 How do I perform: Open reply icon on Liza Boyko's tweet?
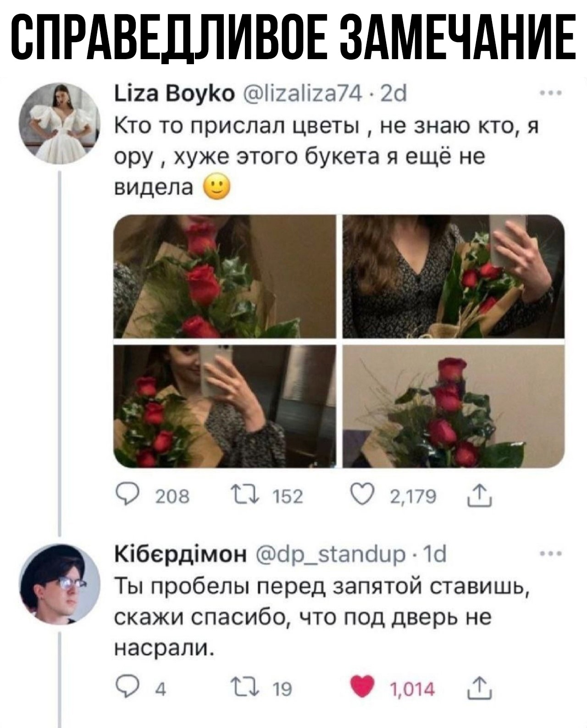[124, 495]
